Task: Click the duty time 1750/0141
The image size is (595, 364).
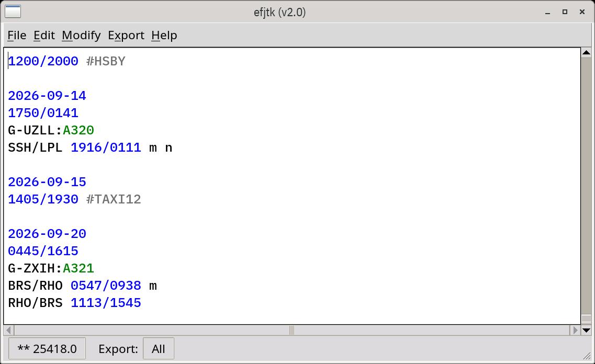Action: (x=43, y=113)
